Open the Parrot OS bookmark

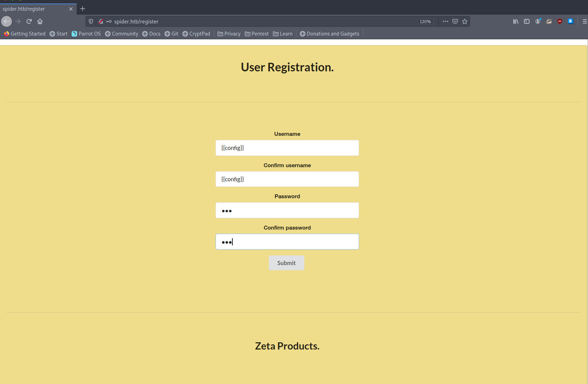click(x=86, y=34)
